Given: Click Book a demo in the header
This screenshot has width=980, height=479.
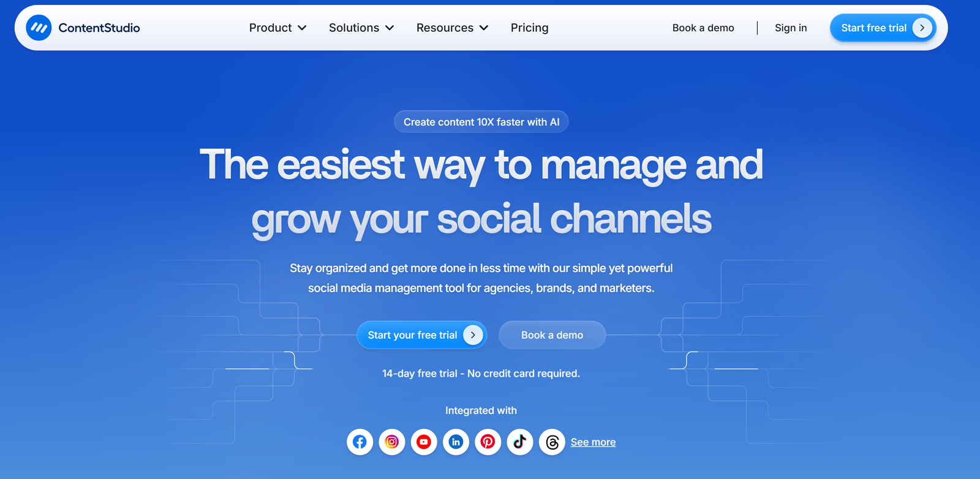Looking at the screenshot, I should coord(703,28).
